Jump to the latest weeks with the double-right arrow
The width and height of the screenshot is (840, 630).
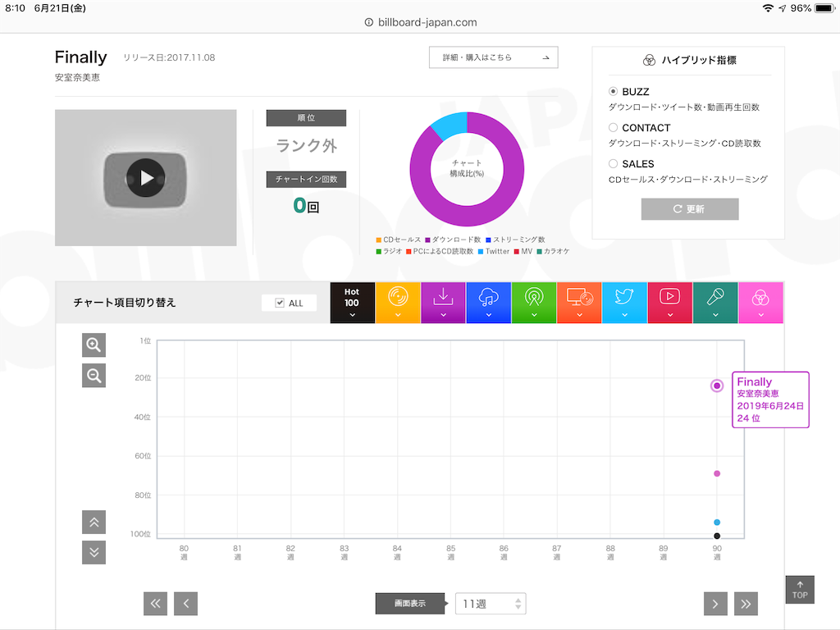[746, 604]
